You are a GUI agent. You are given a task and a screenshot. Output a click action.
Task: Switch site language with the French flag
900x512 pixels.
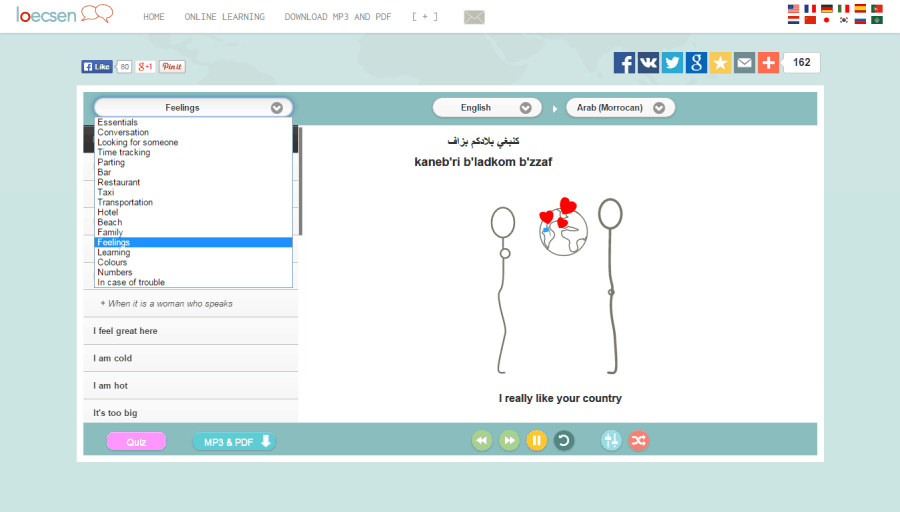click(x=810, y=9)
